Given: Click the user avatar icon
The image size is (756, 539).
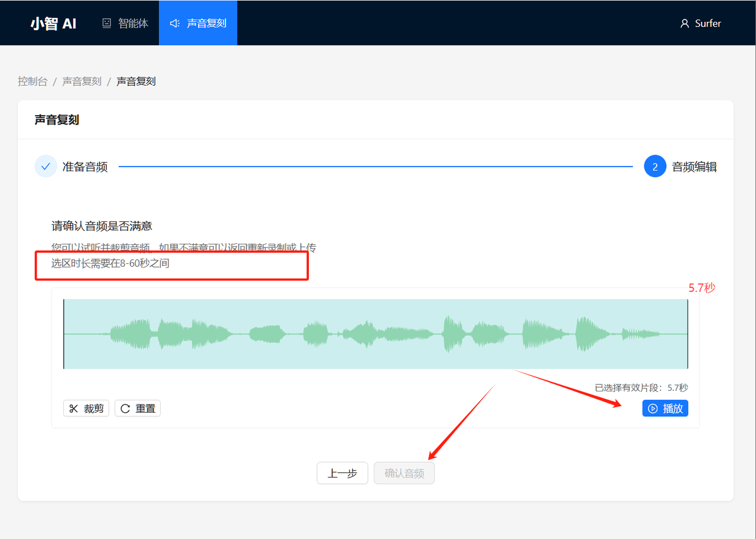Looking at the screenshot, I should pos(685,24).
